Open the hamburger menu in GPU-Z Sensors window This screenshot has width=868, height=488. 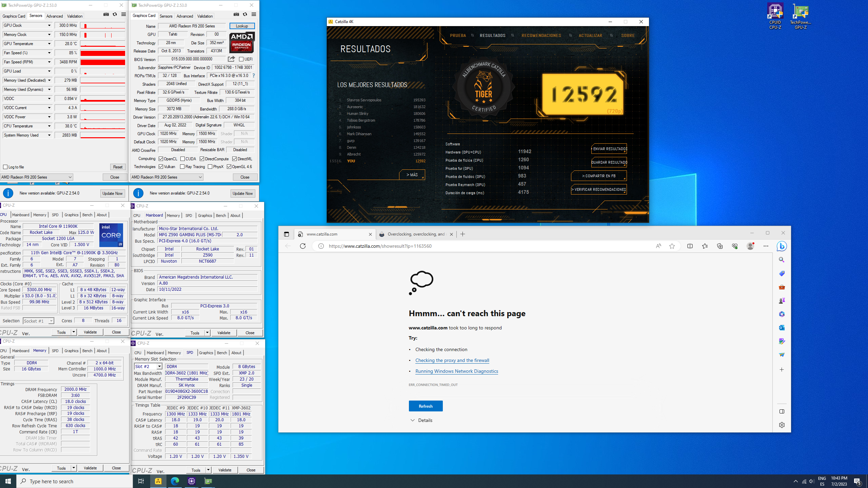click(123, 15)
